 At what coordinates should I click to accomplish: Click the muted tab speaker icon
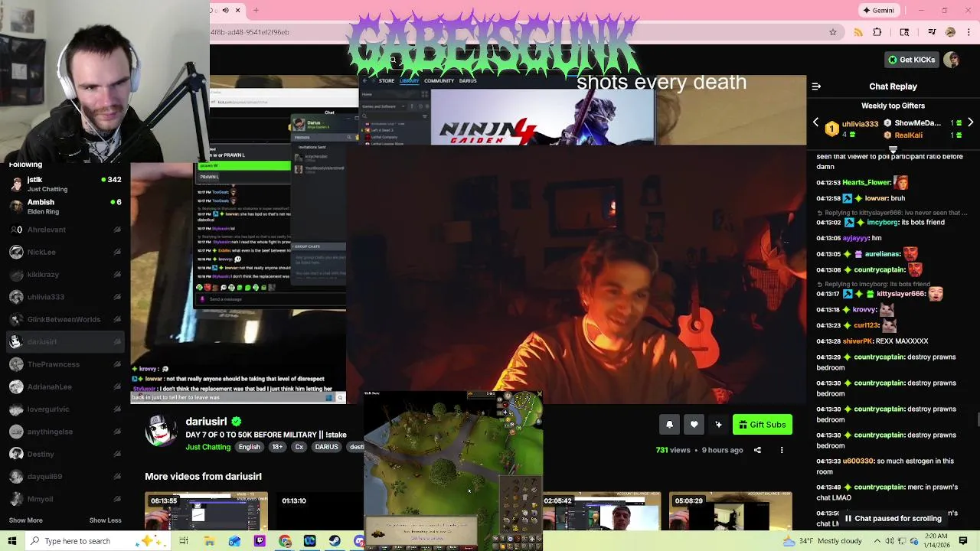(224, 10)
